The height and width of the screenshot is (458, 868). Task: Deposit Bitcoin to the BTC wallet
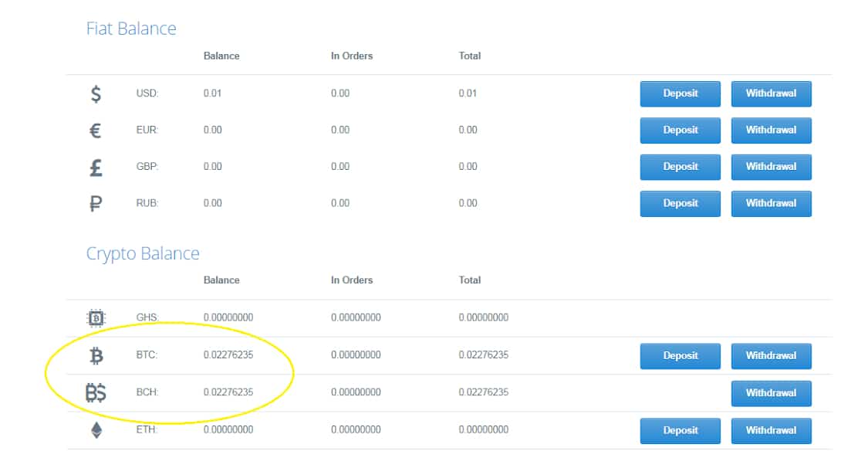[x=680, y=356]
